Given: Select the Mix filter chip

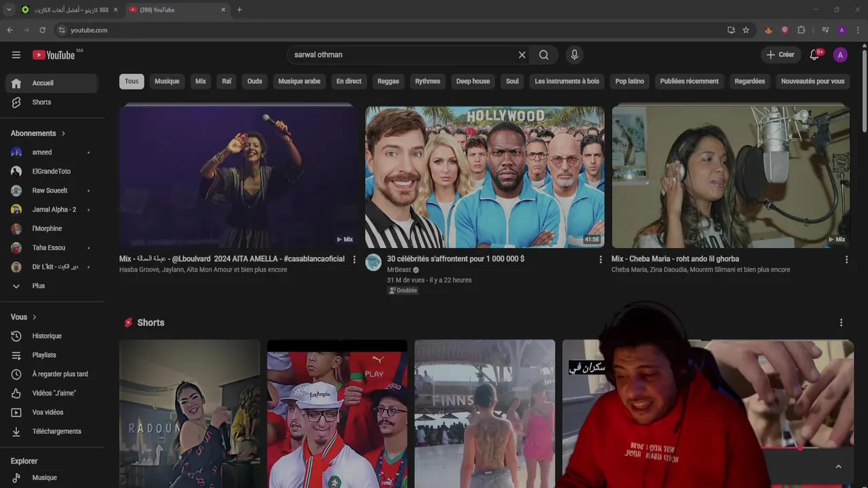Looking at the screenshot, I should pos(201,81).
